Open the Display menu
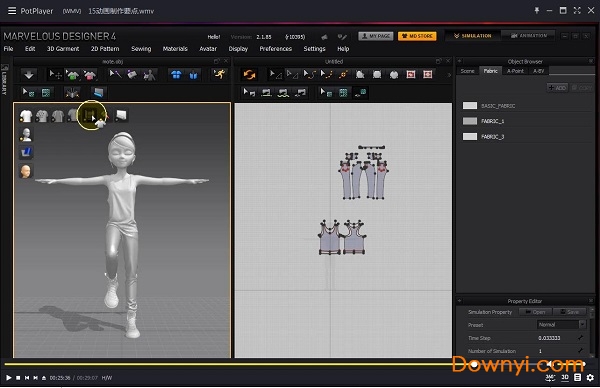This screenshot has height=388, width=600. click(x=238, y=49)
